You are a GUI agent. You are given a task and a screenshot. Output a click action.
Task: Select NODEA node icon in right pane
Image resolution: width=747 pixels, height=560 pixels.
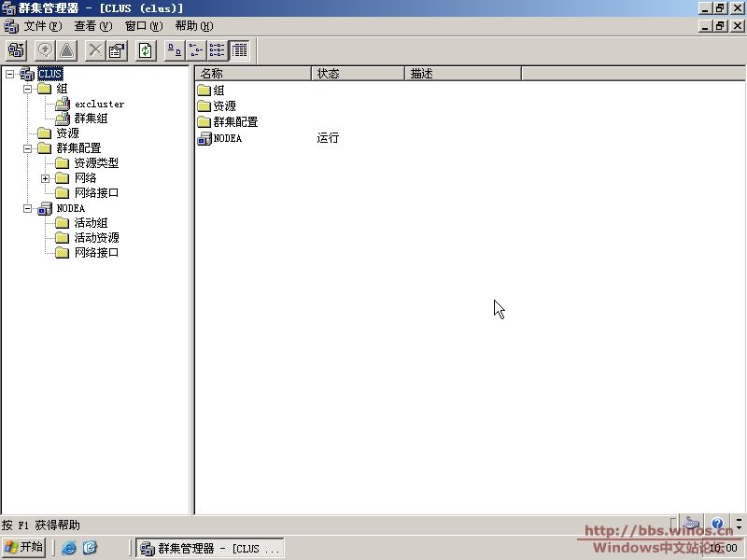click(x=205, y=138)
